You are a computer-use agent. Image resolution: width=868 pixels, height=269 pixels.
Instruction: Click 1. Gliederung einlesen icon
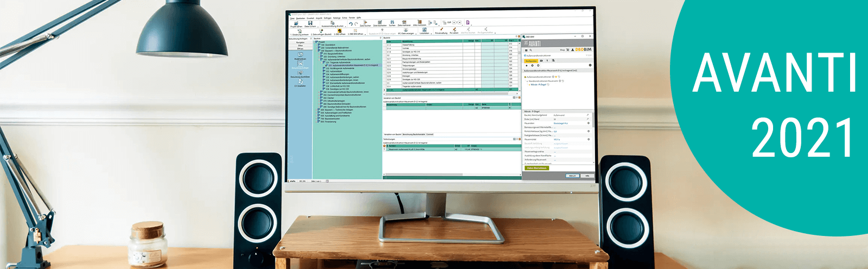coord(299,32)
